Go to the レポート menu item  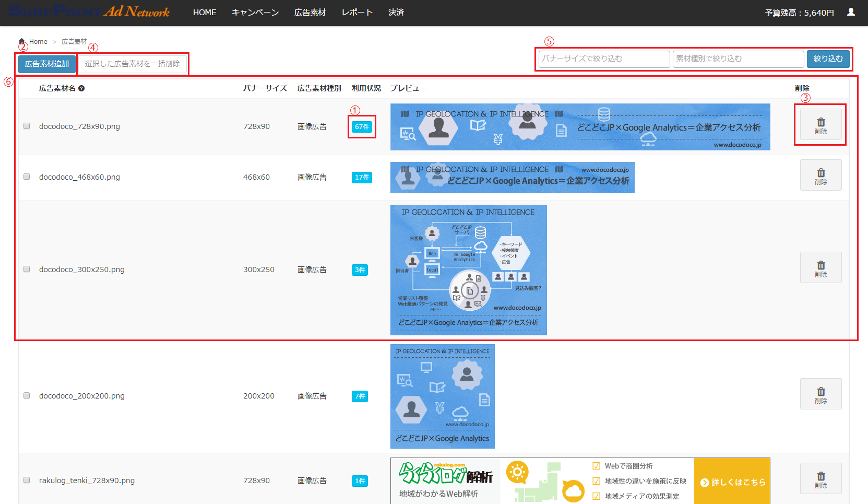click(x=357, y=13)
